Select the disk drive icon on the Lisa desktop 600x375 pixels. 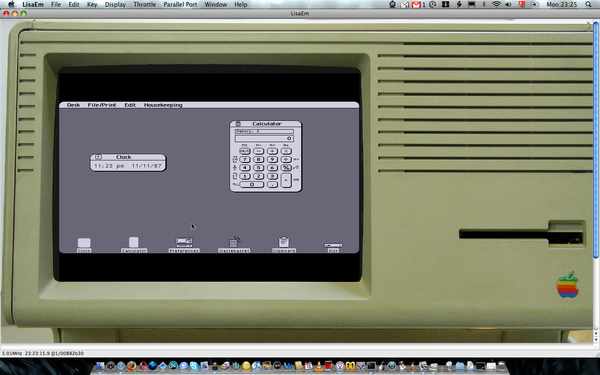click(333, 248)
